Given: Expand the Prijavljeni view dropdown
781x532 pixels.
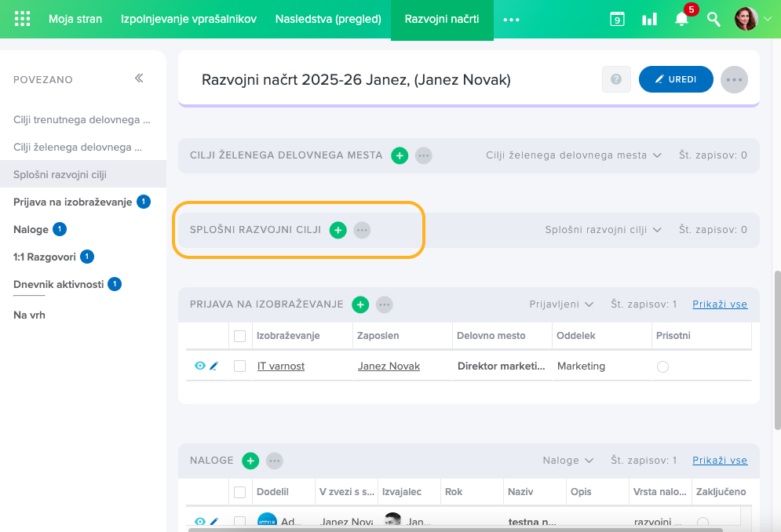Looking at the screenshot, I should 561,304.
